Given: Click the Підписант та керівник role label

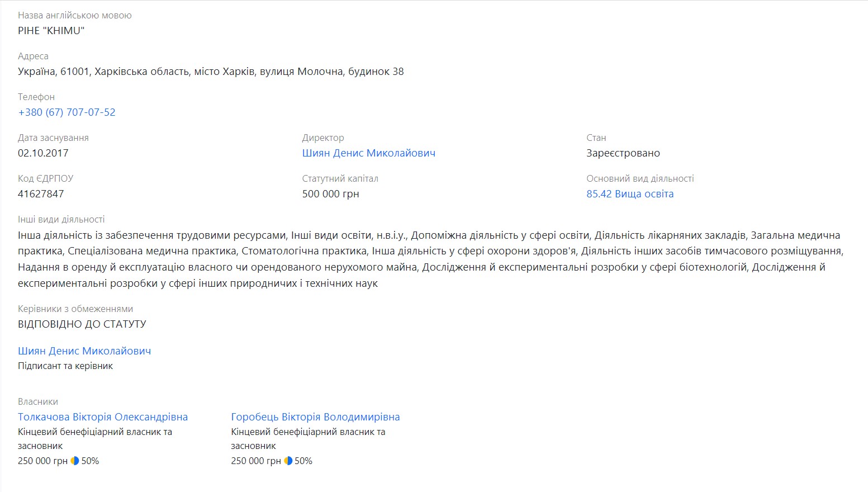Looking at the screenshot, I should (65, 366).
